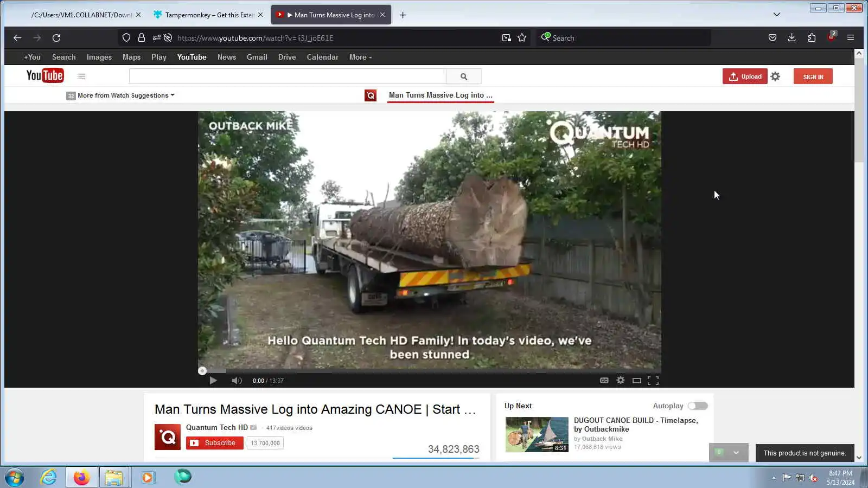Save to Pocket icon in toolbar

(773, 38)
